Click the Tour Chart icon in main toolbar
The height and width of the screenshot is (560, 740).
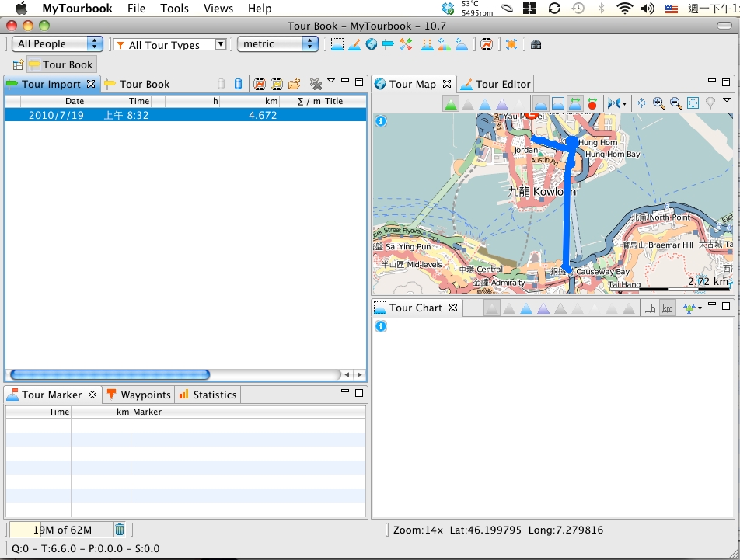point(337,44)
